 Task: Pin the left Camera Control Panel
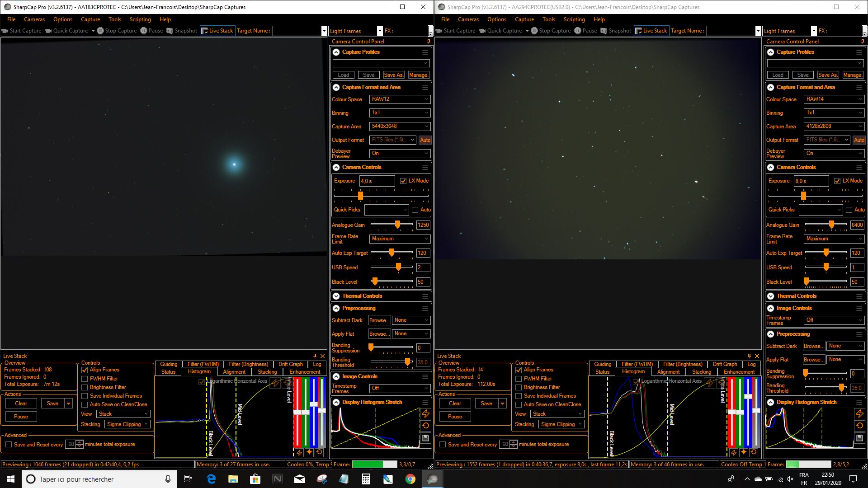coord(429,41)
